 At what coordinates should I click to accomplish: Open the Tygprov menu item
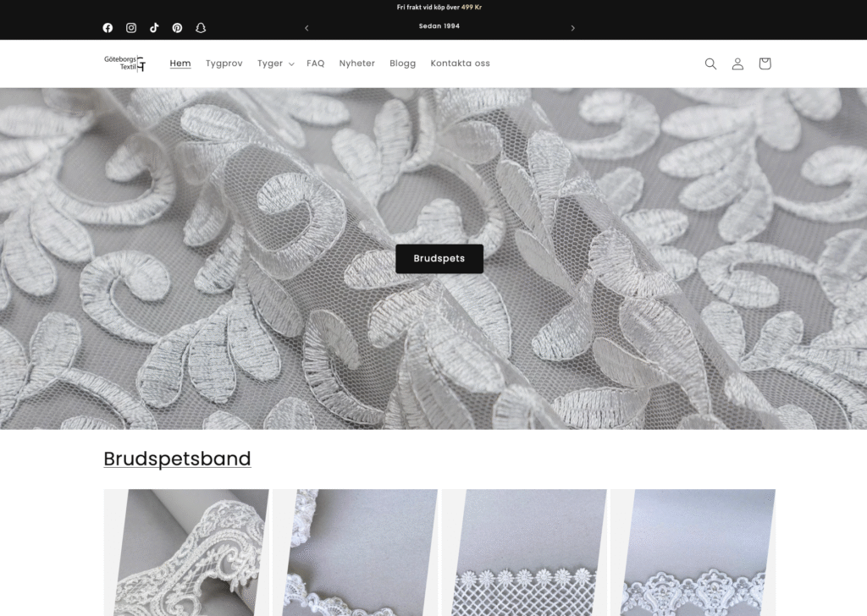click(224, 63)
